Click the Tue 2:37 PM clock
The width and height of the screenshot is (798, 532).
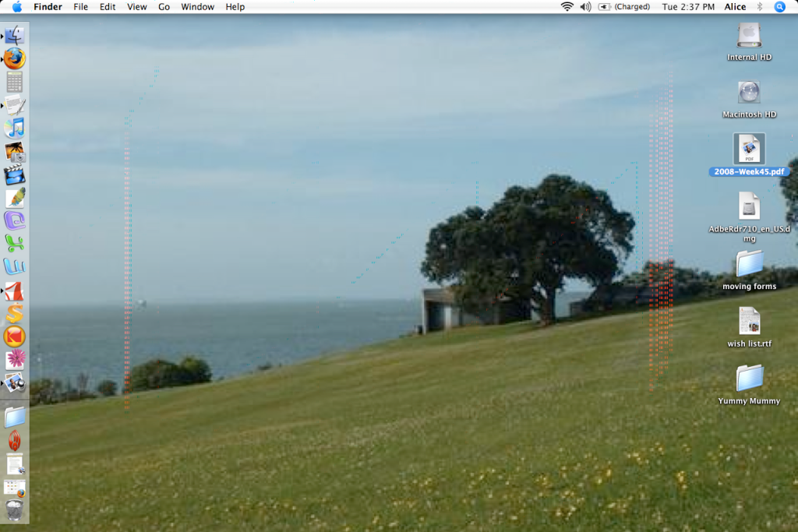[x=688, y=6]
